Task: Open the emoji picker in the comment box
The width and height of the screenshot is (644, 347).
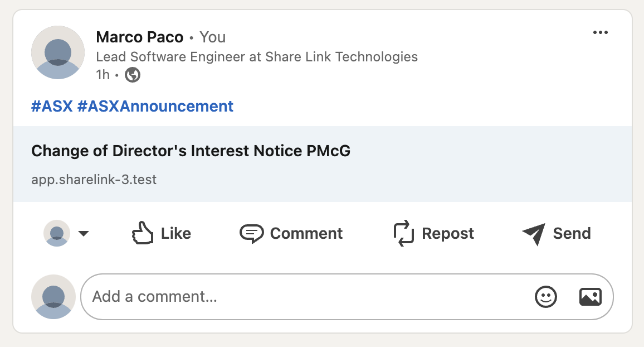Action: tap(546, 296)
